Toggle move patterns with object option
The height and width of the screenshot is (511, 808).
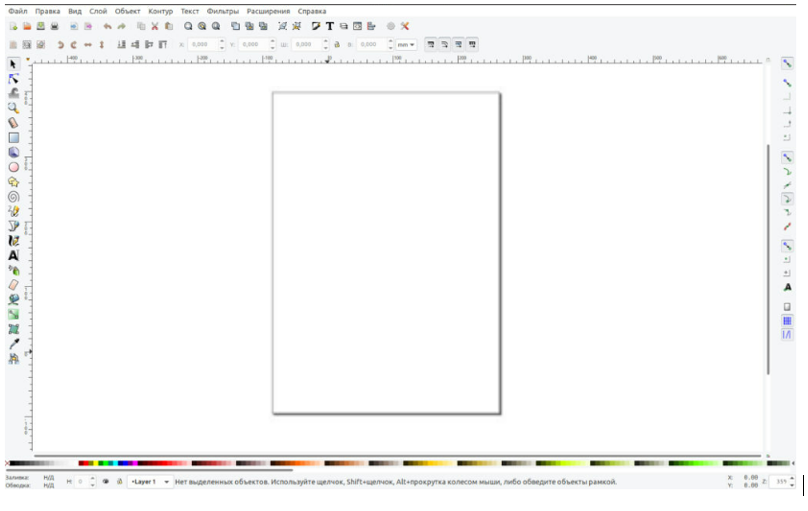click(472, 45)
